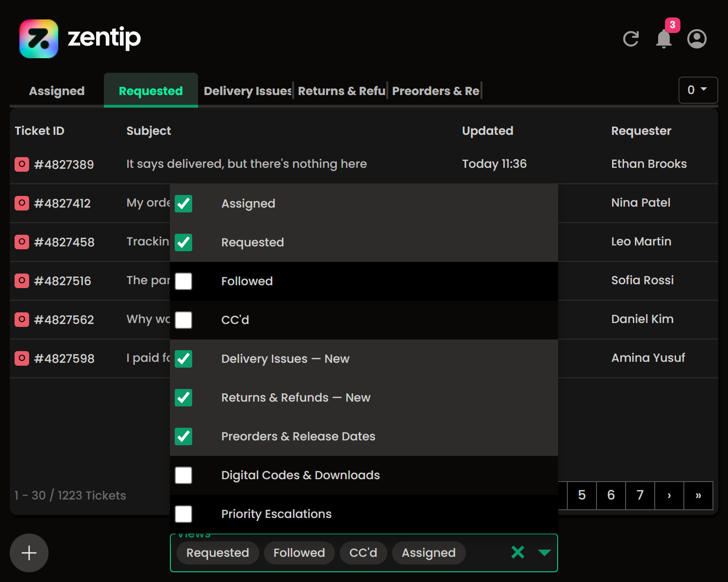Click status icon for ticket #4827412
This screenshot has height=582, width=728.
pyautogui.click(x=22, y=203)
